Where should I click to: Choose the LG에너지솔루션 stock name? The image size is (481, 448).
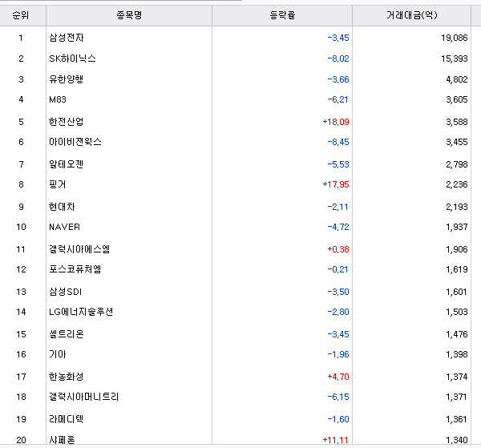click(81, 312)
